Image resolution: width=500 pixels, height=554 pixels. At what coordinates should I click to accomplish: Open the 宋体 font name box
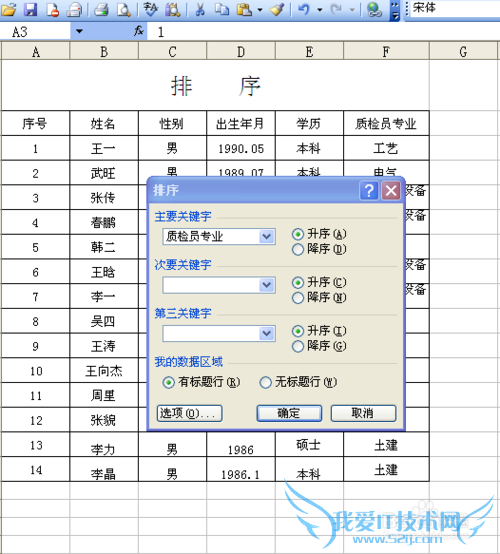[455, 8]
